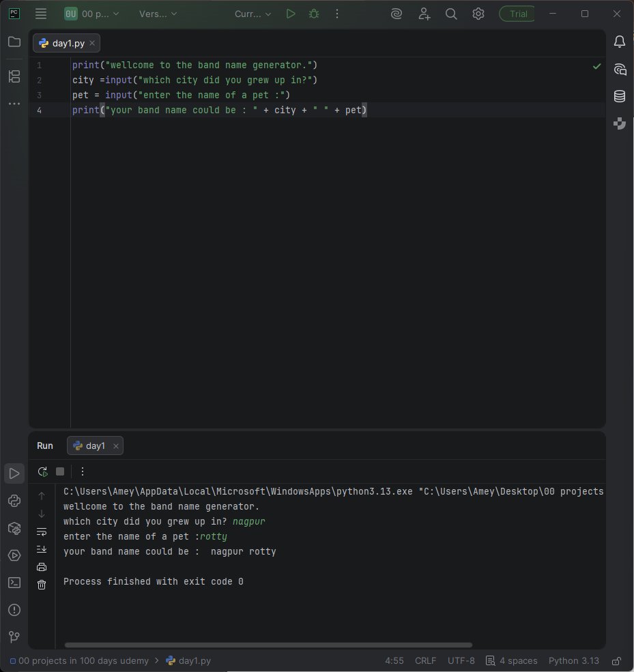Image resolution: width=634 pixels, height=672 pixels.
Task: Select the day1 run tab
Action: click(x=95, y=445)
